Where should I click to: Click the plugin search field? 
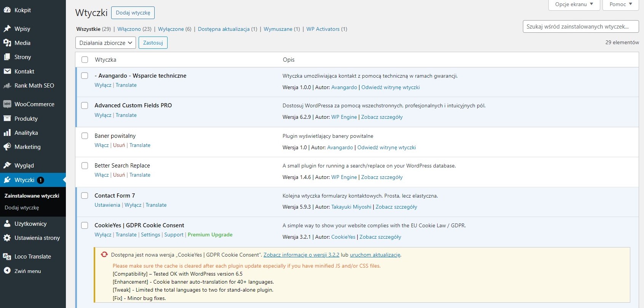point(581,27)
